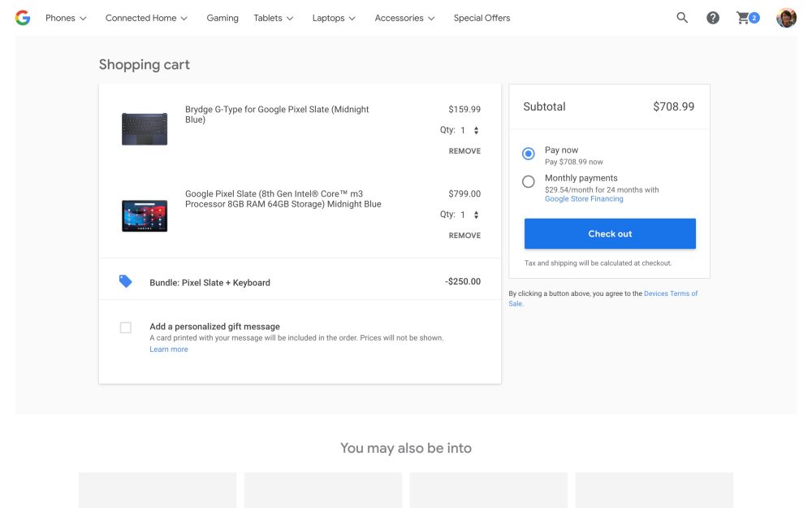Screen dimensions: 812x508
Task: Open the user profile avatar
Action: (786, 18)
